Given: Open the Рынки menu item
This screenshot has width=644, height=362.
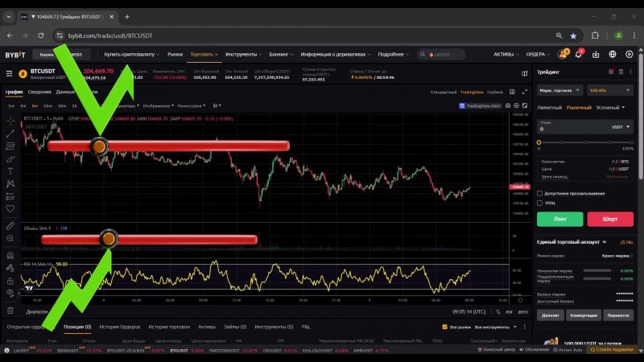Looking at the screenshot, I should pos(175,54).
